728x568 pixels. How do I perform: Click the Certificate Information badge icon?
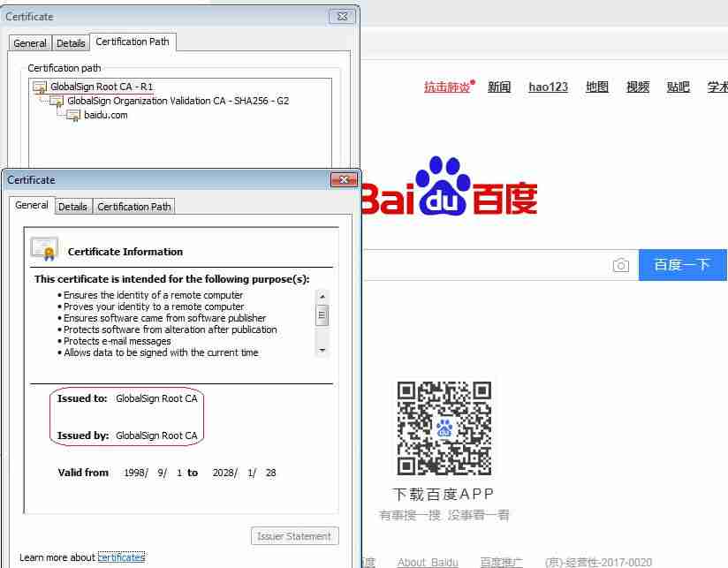[44, 249]
